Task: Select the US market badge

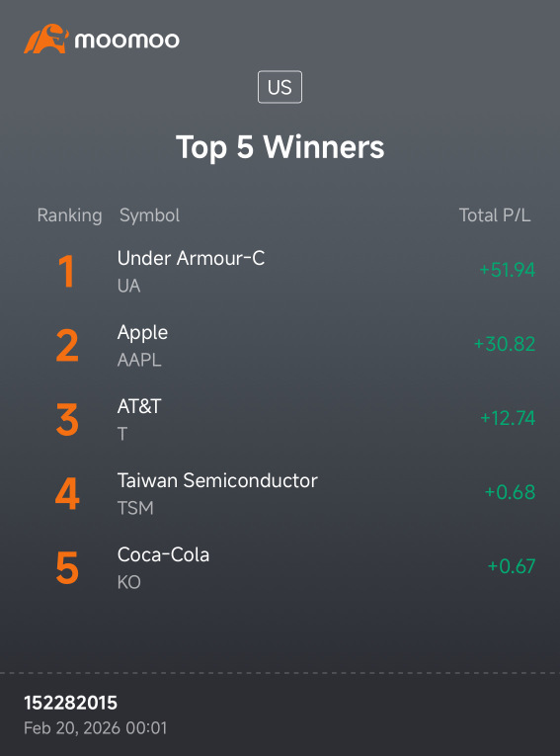Action: [x=280, y=87]
